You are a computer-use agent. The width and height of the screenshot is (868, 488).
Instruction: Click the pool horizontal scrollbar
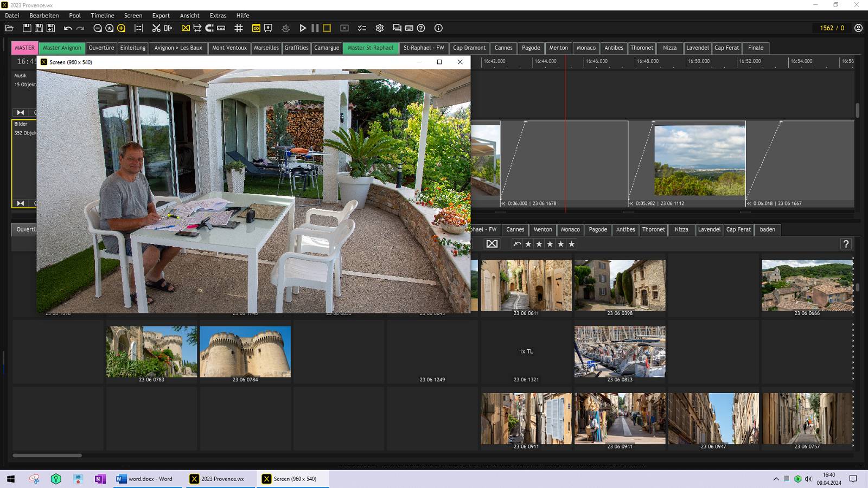[47, 455]
